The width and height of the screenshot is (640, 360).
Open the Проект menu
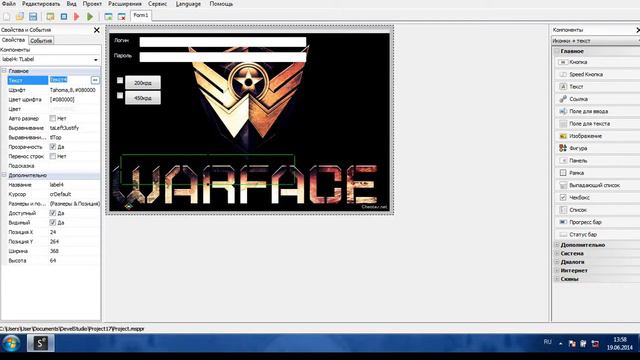pyautogui.click(x=92, y=4)
